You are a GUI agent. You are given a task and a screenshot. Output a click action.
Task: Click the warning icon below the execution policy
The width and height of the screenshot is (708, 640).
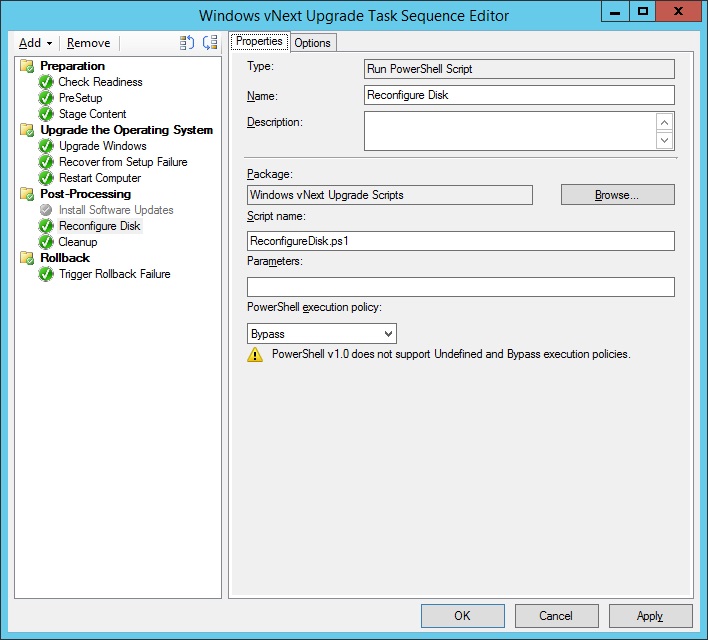[x=256, y=355]
